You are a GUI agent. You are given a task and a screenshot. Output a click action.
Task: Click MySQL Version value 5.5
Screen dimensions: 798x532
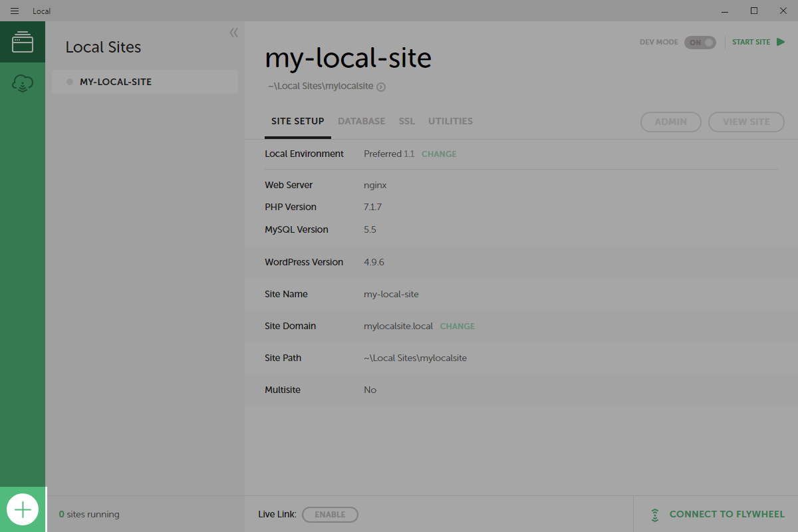[370, 229]
